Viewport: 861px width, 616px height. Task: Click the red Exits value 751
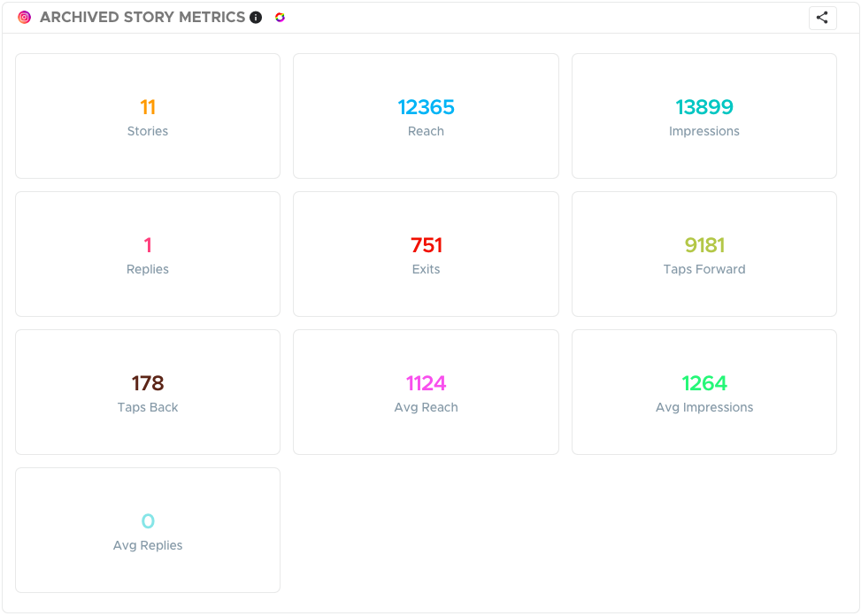point(426,245)
